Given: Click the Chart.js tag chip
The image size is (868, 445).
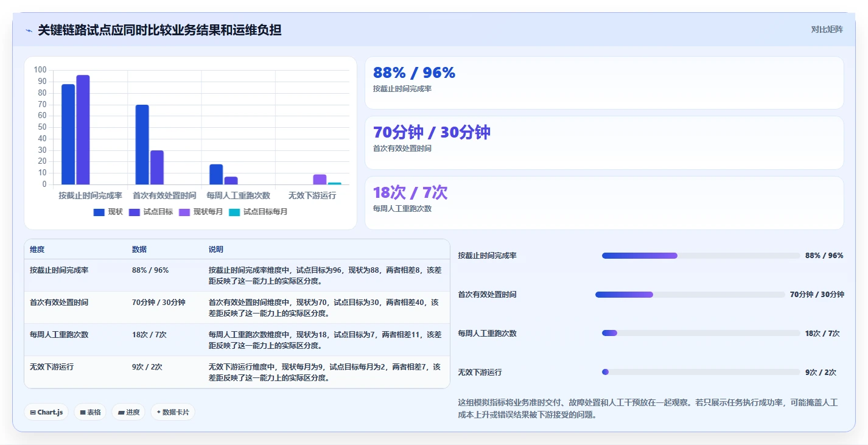Looking at the screenshot, I should click(47, 412).
